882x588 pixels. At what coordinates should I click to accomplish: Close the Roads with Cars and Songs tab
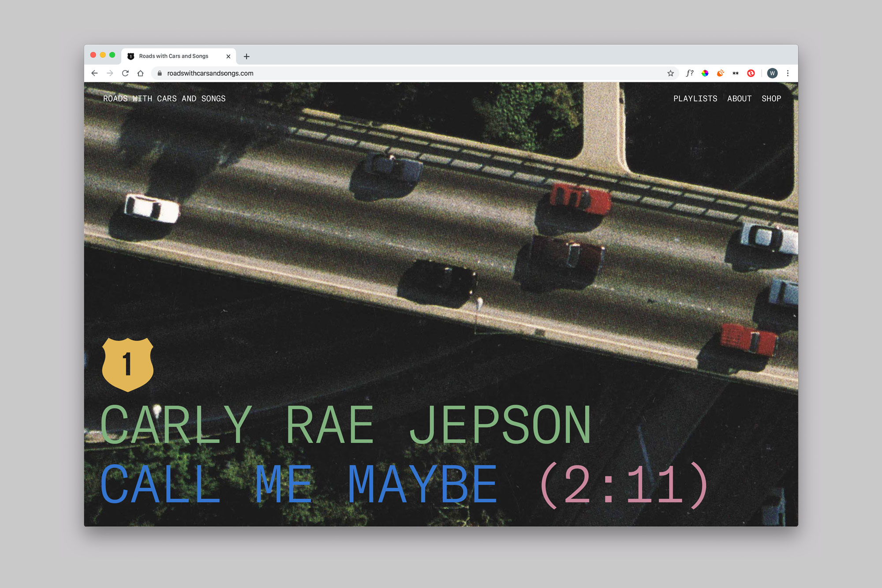(x=228, y=56)
